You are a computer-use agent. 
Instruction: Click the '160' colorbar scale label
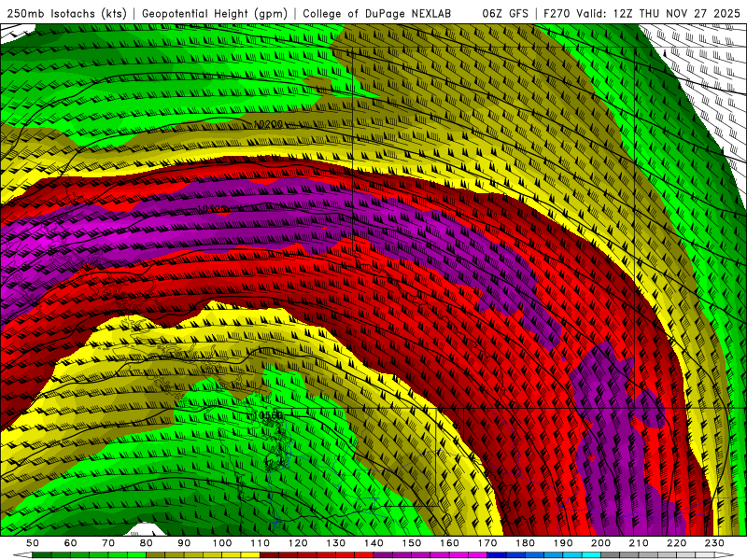point(449,543)
